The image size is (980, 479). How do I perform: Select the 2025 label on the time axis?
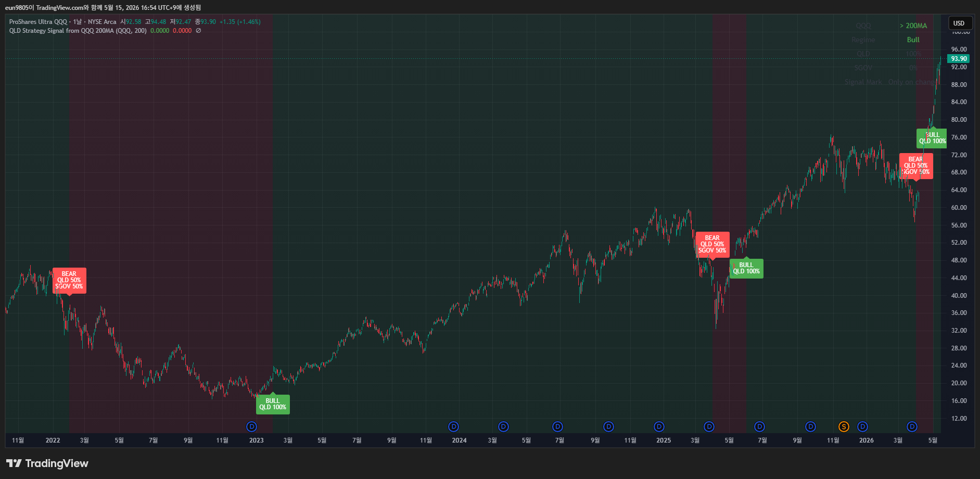(x=664, y=440)
